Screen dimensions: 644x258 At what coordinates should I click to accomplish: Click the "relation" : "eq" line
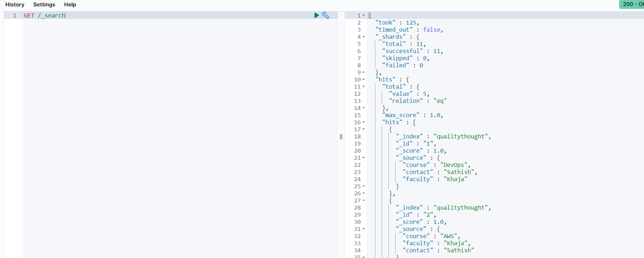coord(418,101)
